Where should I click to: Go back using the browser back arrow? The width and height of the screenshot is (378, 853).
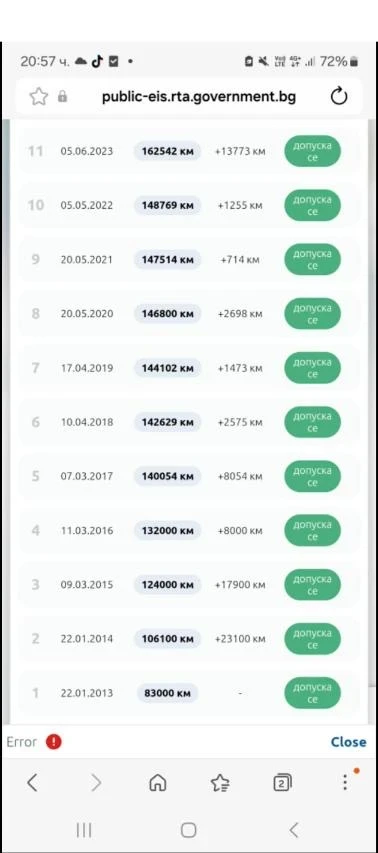[32, 783]
